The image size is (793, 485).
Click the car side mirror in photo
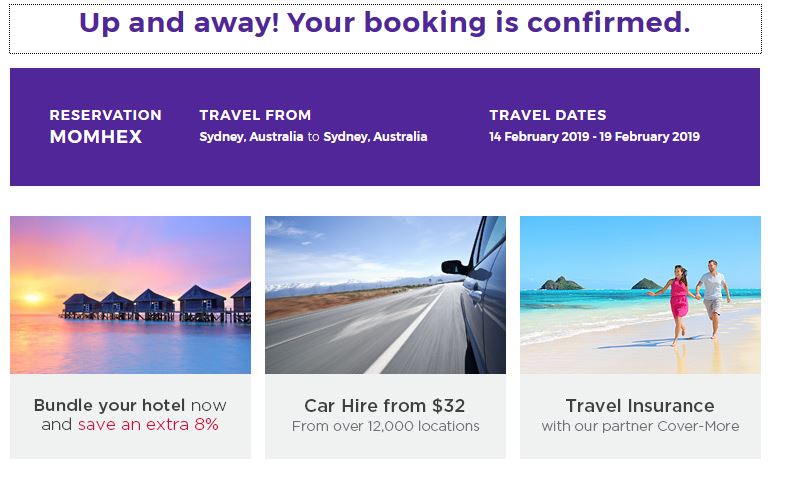pos(455,267)
